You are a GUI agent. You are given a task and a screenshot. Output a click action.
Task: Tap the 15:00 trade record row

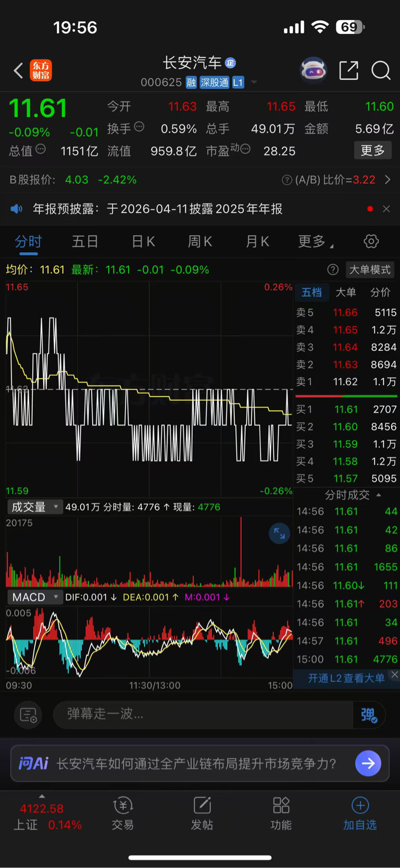pos(346,659)
